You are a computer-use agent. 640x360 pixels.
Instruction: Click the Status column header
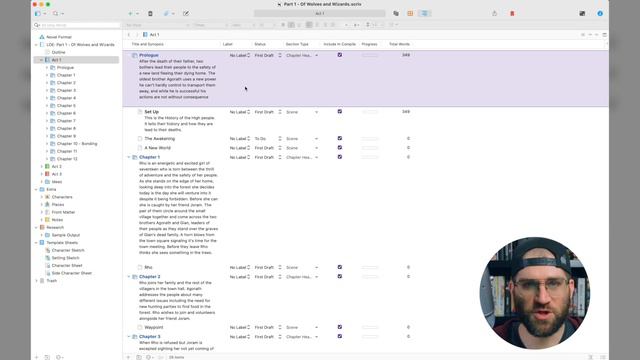coord(260,44)
